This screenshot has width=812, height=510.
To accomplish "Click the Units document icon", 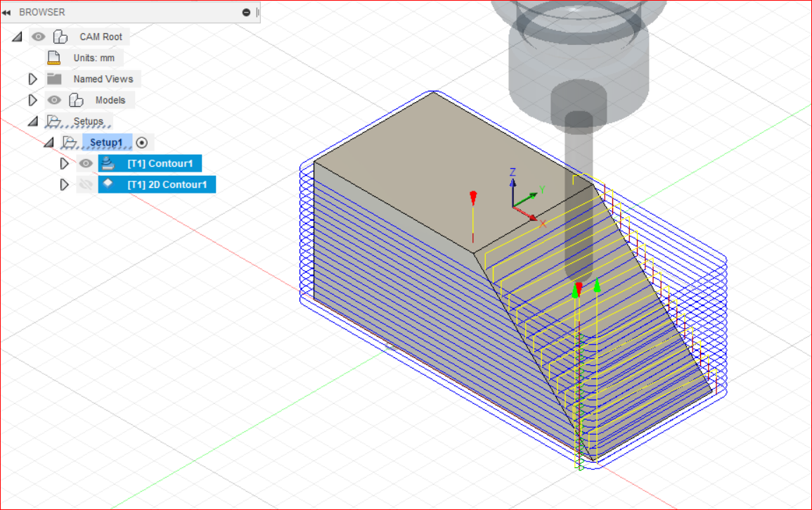I will 54,58.
